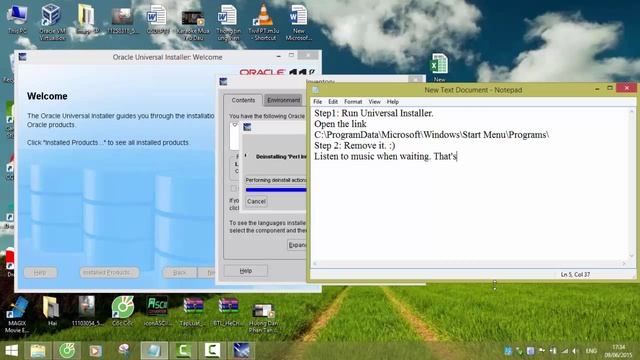The image size is (640, 360).
Task: Open the taskbar clock and date
Action: point(619,351)
